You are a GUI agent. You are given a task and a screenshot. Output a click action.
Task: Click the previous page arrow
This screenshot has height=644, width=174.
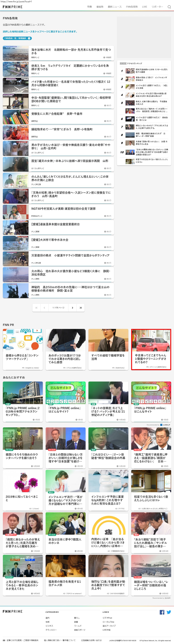pyautogui.click(x=44, y=308)
